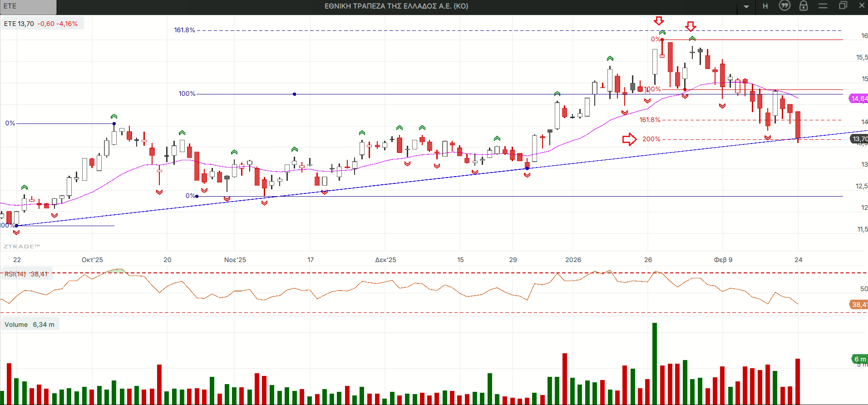Select the red right-pointing arrow near 200%
The image size is (868, 405).
pyautogui.click(x=629, y=139)
